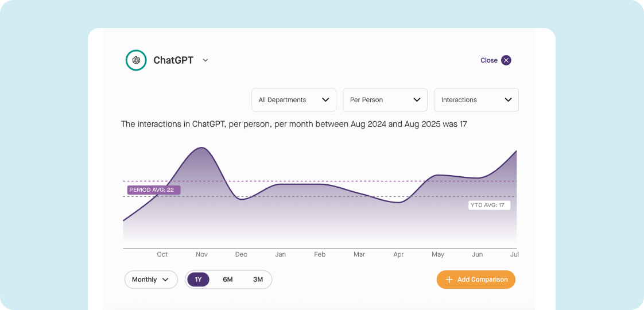
Task: Click the interactions summary sentence
Action: [294, 124]
